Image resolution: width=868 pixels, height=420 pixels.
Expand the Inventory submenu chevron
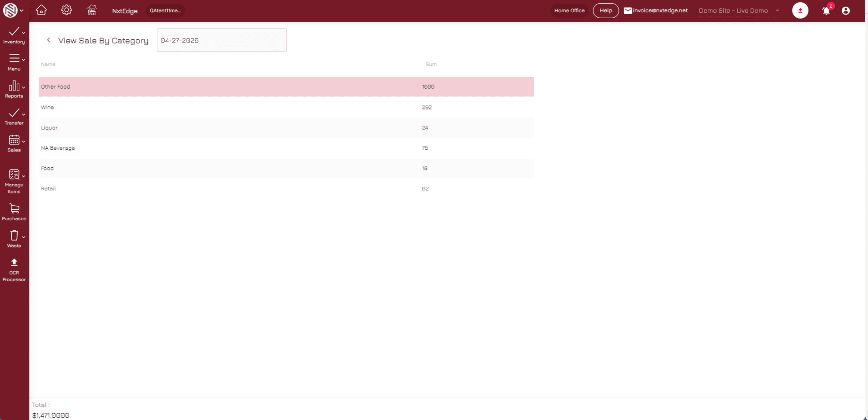[x=24, y=33]
